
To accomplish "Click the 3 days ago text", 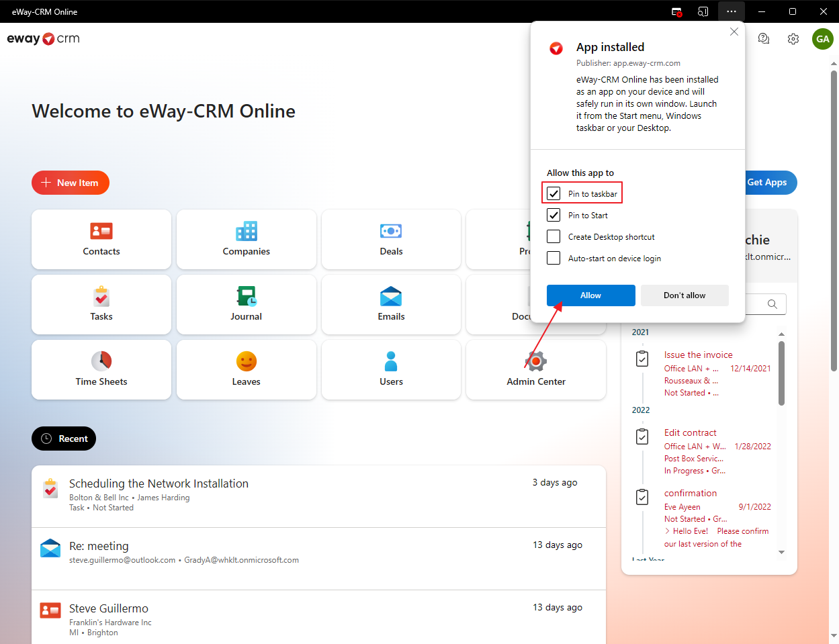I will pyautogui.click(x=555, y=482).
